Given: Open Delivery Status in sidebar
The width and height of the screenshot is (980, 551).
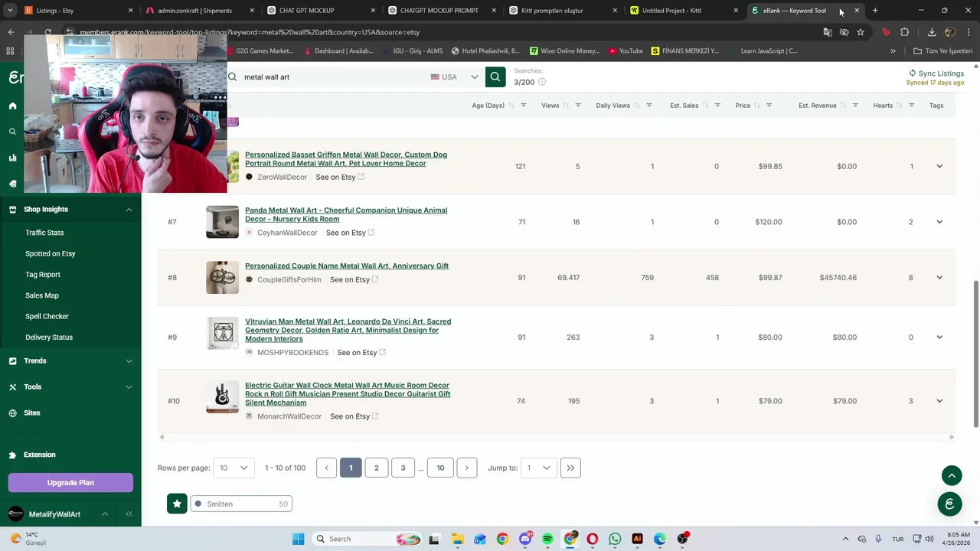Looking at the screenshot, I should (49, 337).
